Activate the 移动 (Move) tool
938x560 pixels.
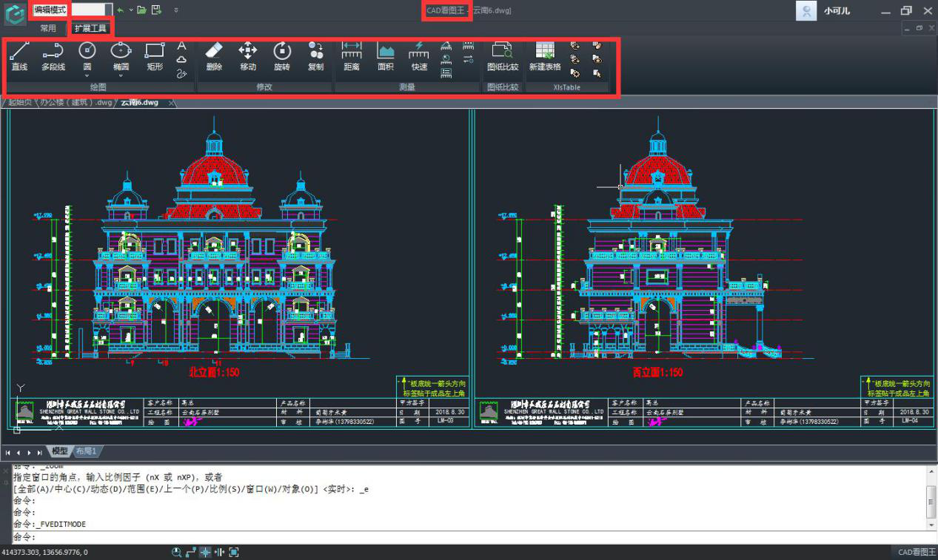click(247, 56)
